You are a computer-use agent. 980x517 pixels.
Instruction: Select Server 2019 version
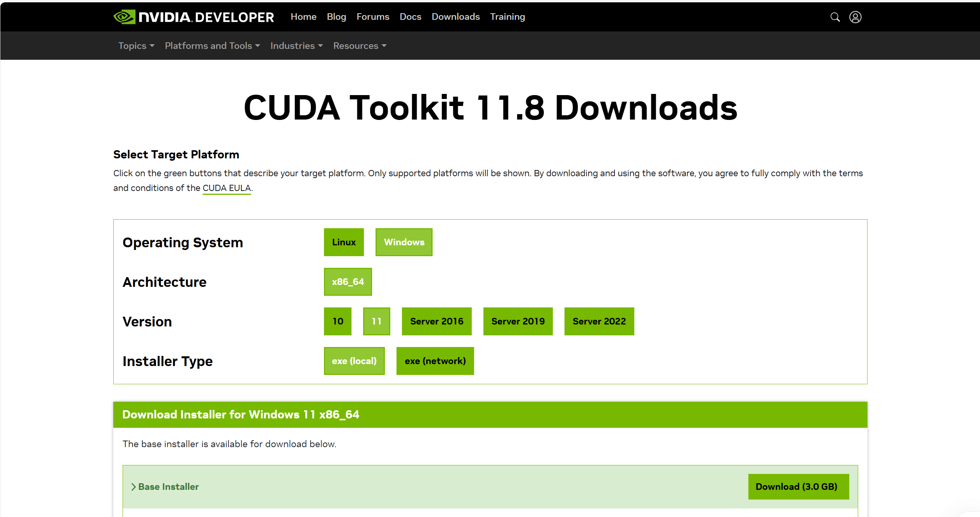click(518, 321)
